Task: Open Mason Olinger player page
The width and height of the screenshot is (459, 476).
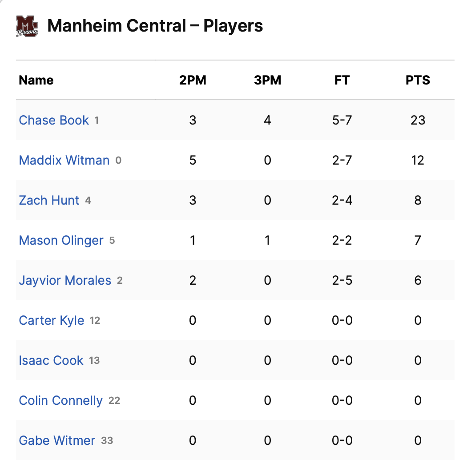Action: tap(61, 240)
